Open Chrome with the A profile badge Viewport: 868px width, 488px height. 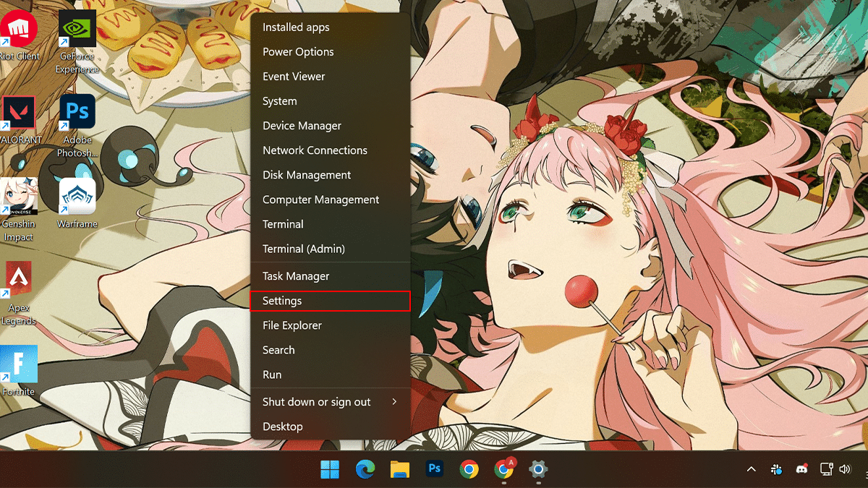tap(504, 469)
